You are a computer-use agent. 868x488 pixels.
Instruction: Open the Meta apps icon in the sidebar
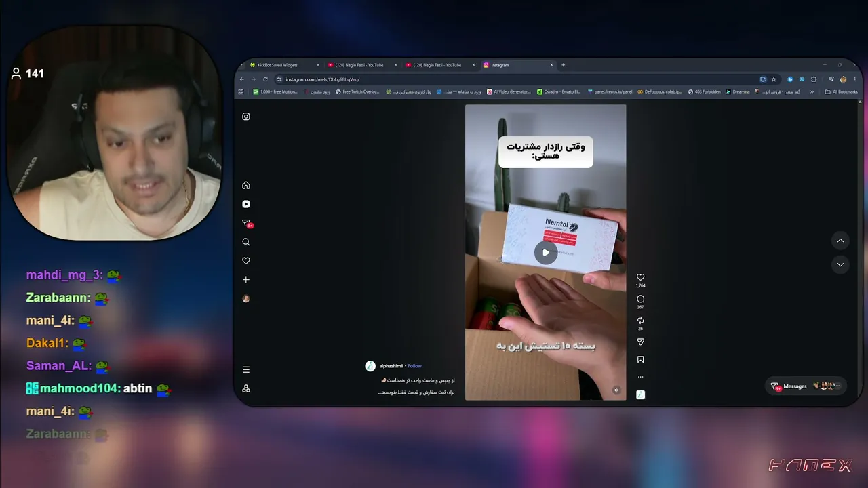click(x=246, y=388)
